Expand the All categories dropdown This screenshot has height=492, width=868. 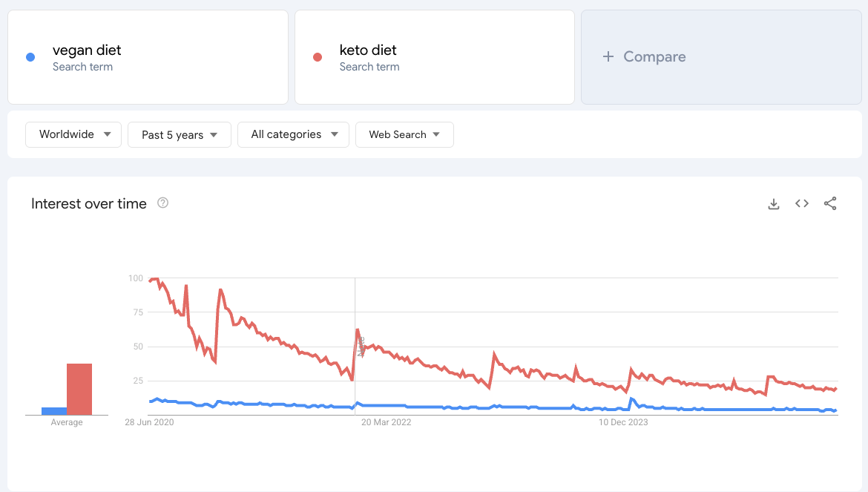coord(293,134)
